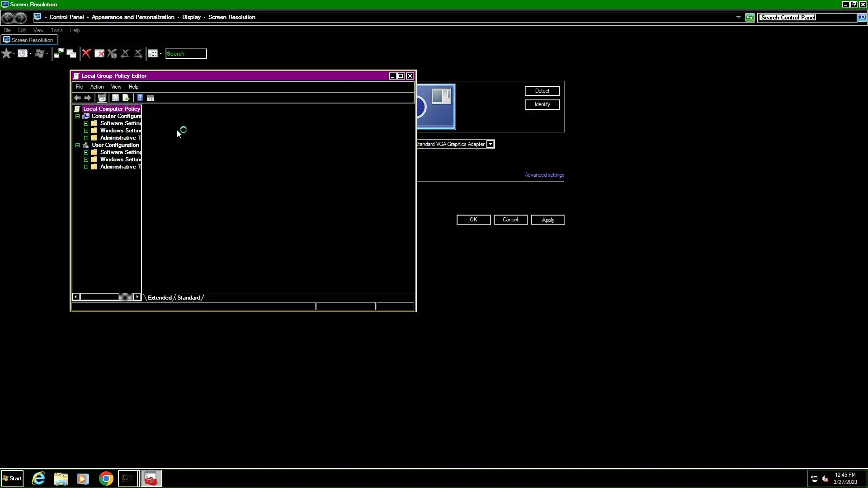
Task: Expand User Configuration Windows Settings folder
Action: coord(86,160)
